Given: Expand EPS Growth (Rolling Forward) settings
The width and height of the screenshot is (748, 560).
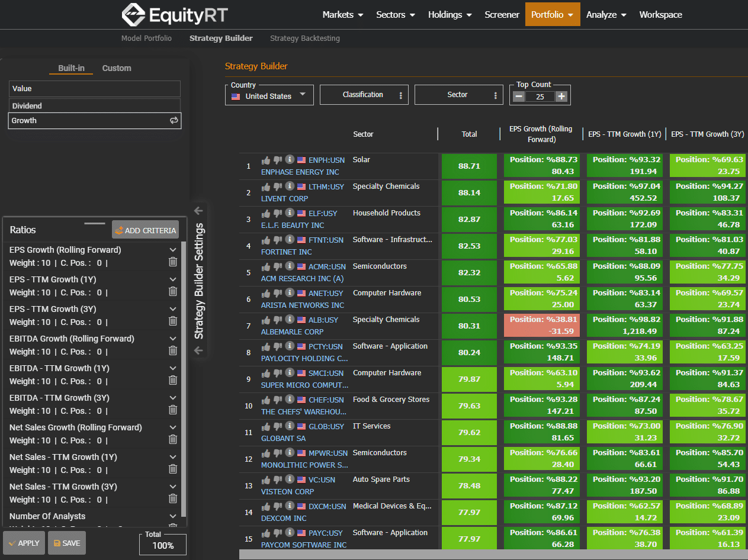Looking at the screenshot, I should 173,250.
